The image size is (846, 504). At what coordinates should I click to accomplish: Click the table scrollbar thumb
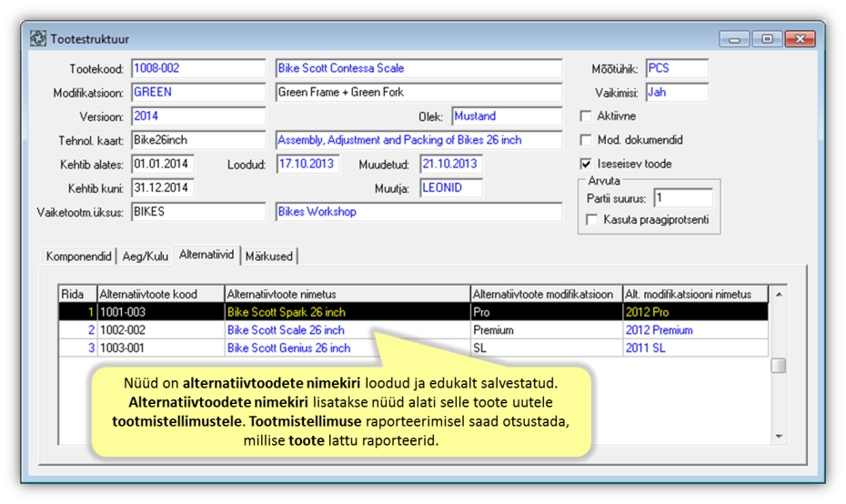779,366
